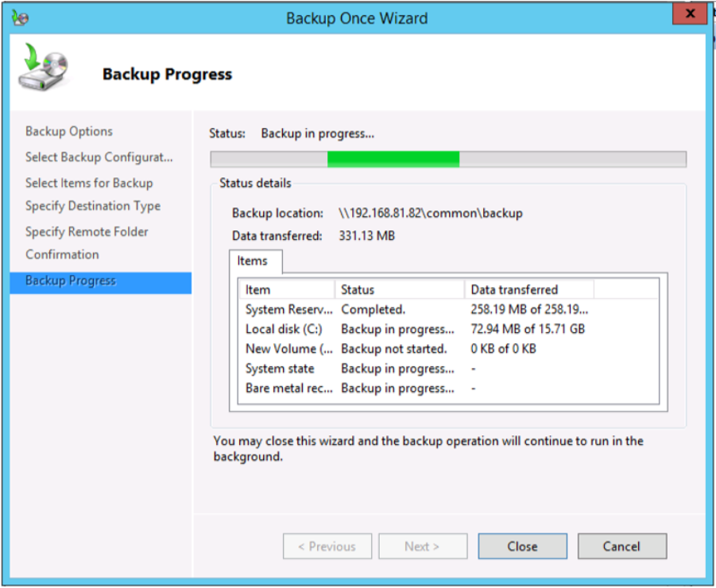Choose the Confirmation step in sidebar
Viewport: 716px width, 588px height.
[x=62, y=255]
